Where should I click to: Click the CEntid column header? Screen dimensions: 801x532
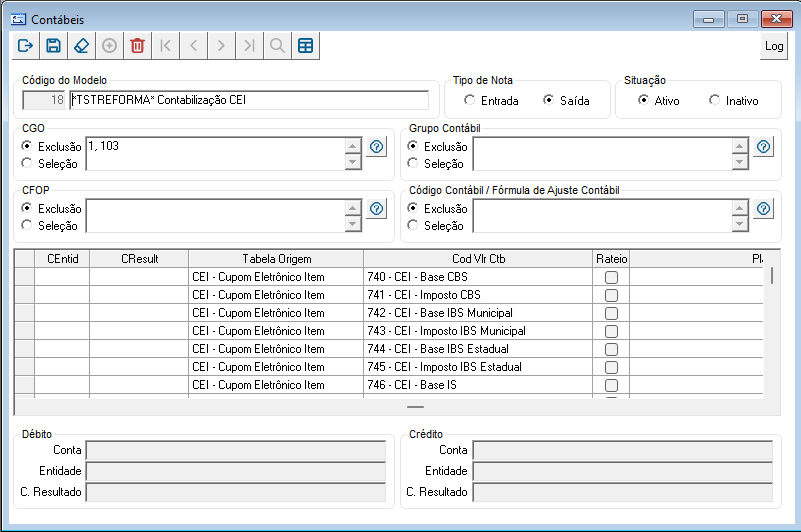point(62,259)
